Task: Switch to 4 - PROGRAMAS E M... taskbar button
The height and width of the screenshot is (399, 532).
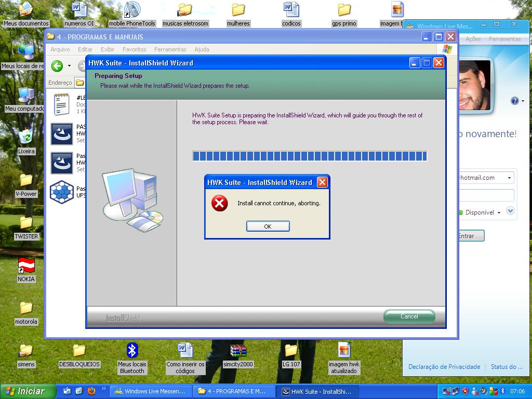Action: tap(234, 392)
